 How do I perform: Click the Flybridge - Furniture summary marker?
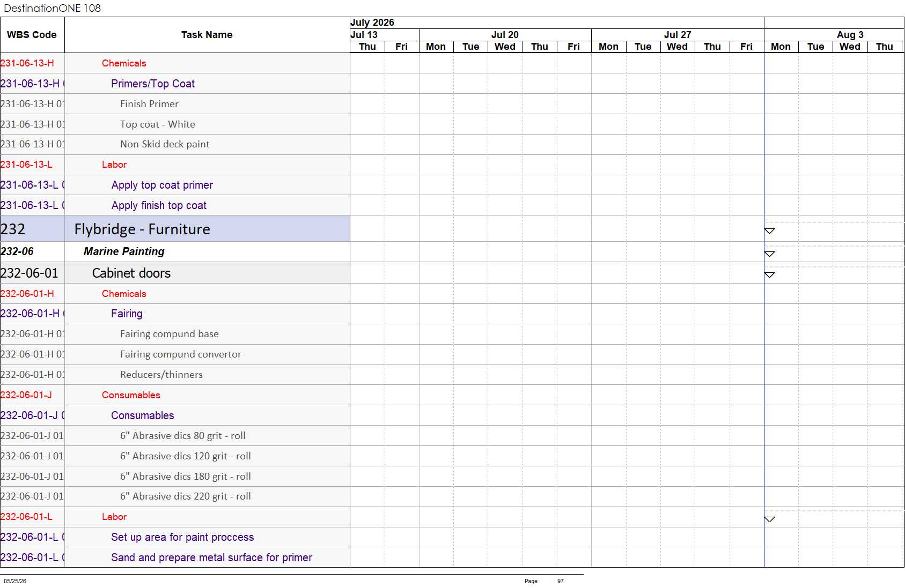click(x=769, y=231)
